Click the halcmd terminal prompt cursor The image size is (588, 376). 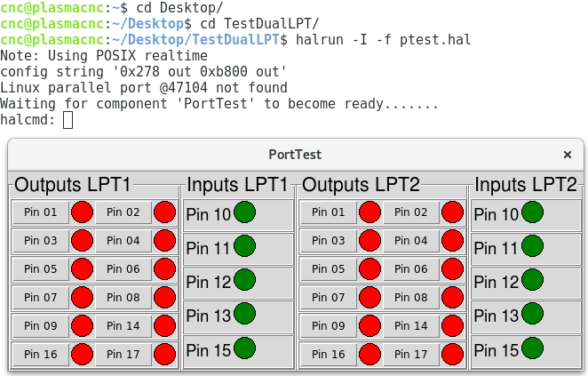tap(68, 120)
